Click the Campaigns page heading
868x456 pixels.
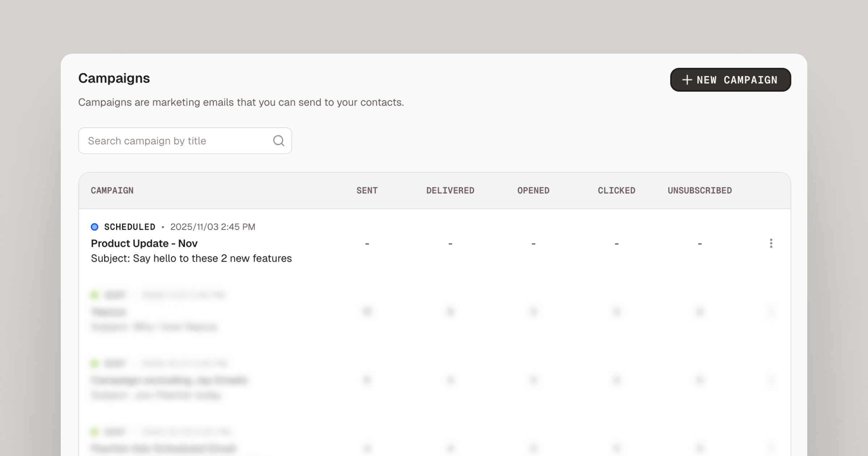coord(114,78)
